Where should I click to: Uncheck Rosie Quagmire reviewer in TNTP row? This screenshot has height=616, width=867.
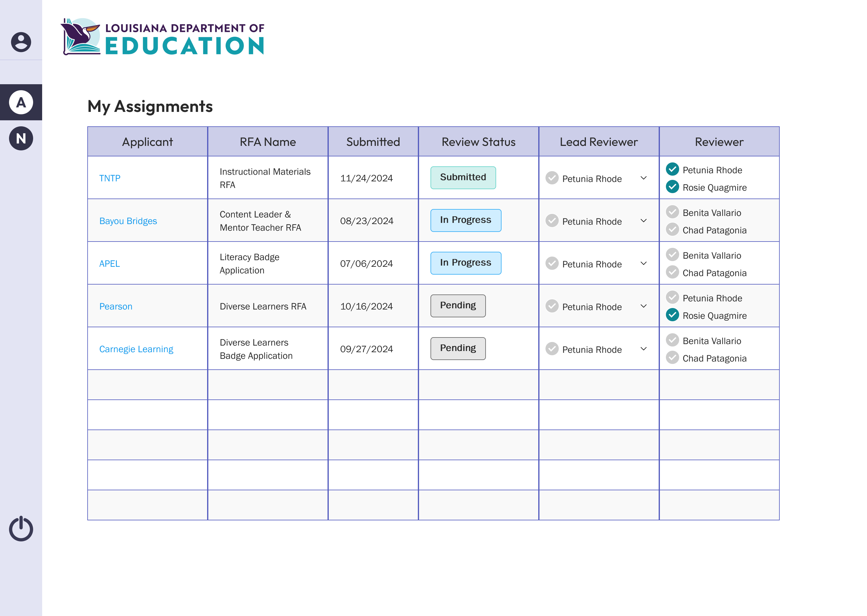pyautogui.click(x=672, y=186)
